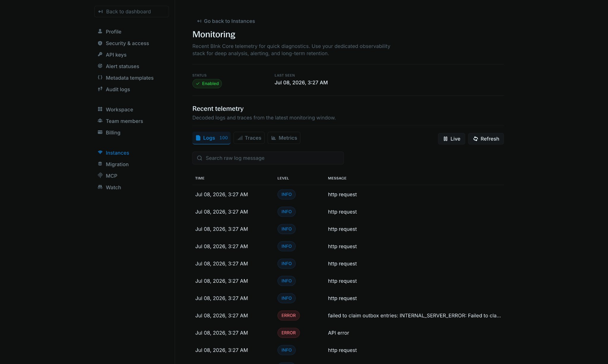Image resolution: width=608 pixels, height=364 pixels.
Task: Click the MCP icon in sidebar
Action: 100,175
